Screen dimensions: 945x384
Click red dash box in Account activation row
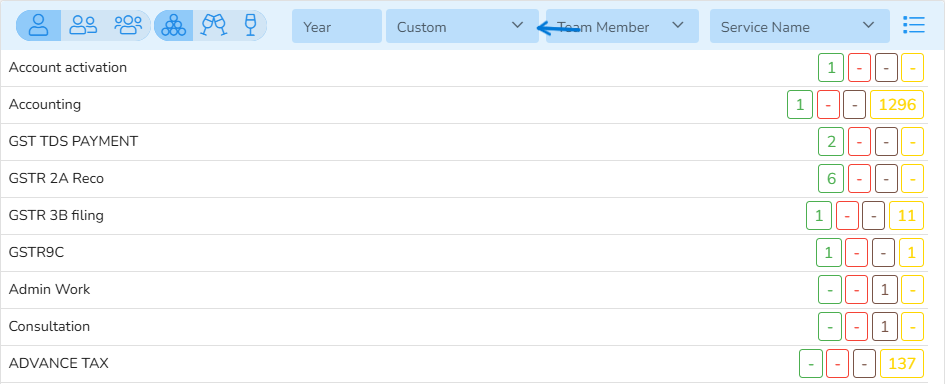pyautogui.click(x=859, y=68)
